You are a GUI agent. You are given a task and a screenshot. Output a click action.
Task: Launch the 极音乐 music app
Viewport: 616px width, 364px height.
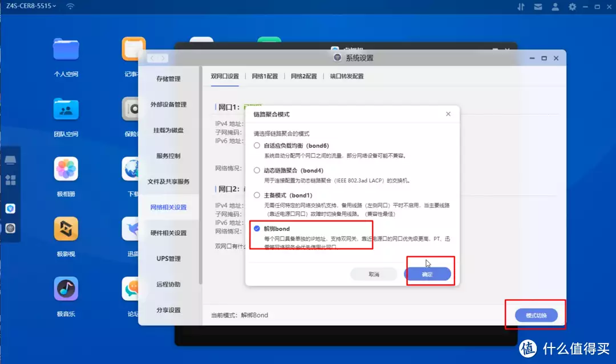(66, 289)
